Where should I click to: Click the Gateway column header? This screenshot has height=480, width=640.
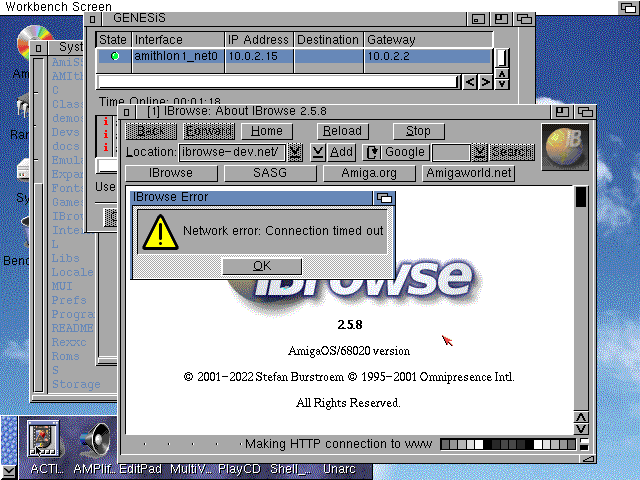coord(428,40)
